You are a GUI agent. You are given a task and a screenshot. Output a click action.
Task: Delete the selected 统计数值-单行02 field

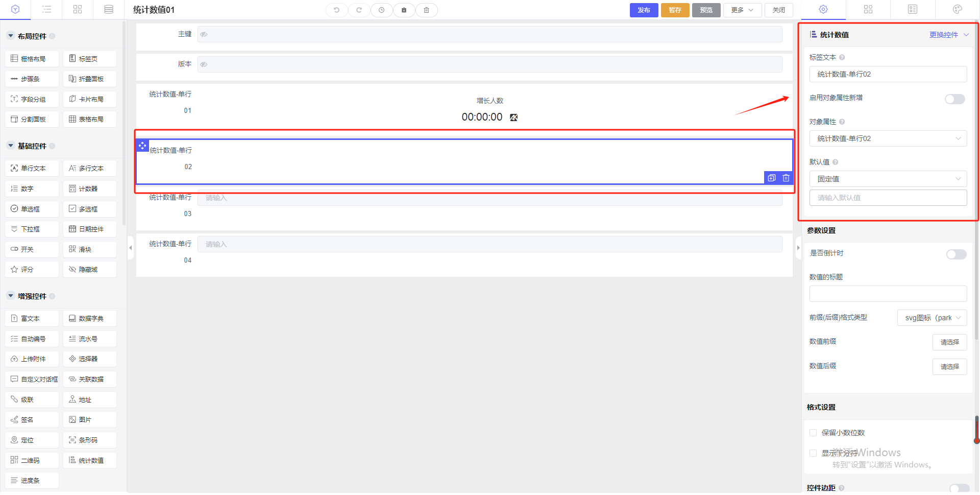[786, 178]
